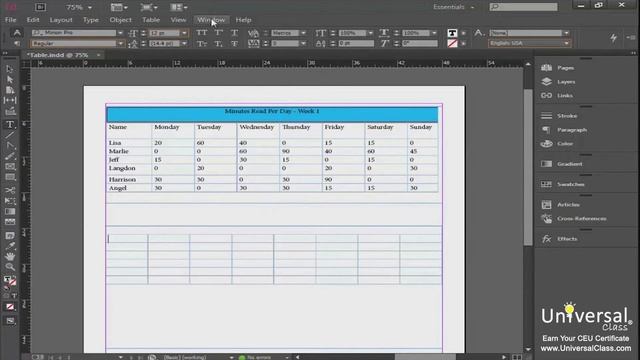Image resolution: width=640 pixels, height=360 pixels.
Task: Open the Table menu
Action: (x=151, y=20)
